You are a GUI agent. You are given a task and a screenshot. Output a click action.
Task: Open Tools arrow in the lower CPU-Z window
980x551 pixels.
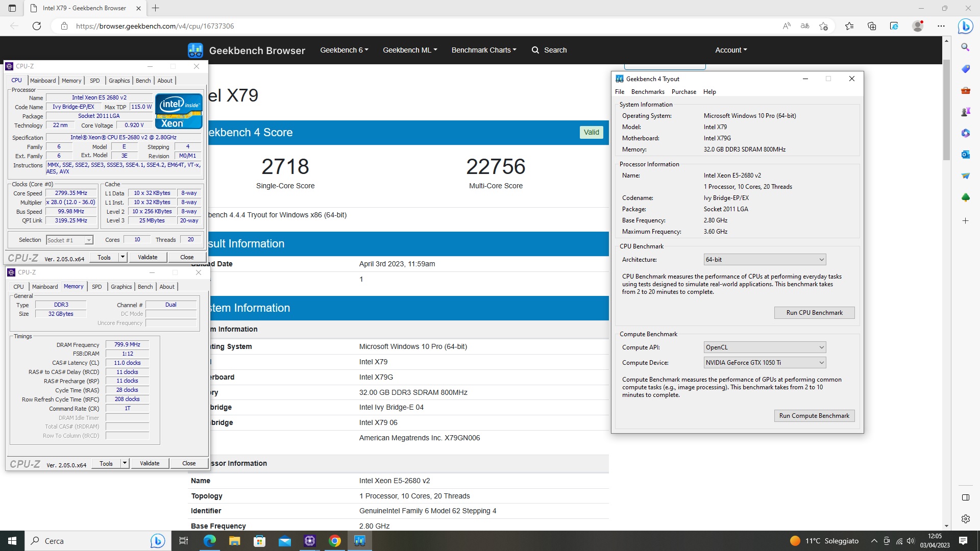(125, 463)
